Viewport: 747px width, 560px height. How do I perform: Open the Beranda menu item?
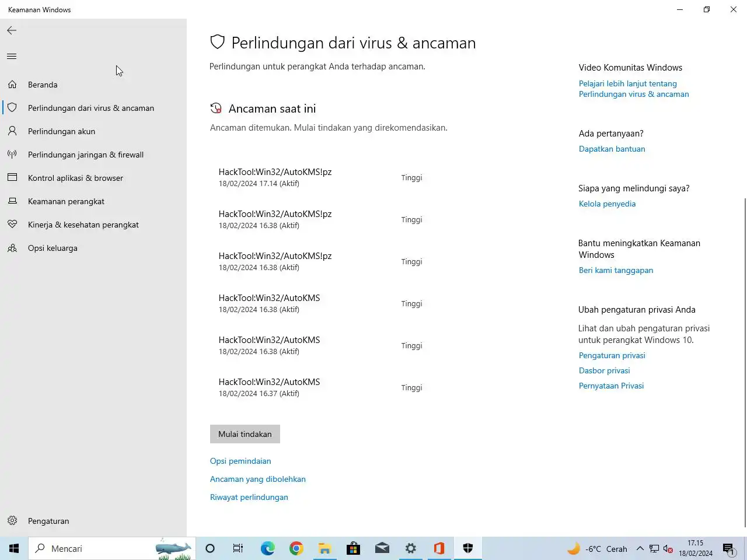(93, 85)
